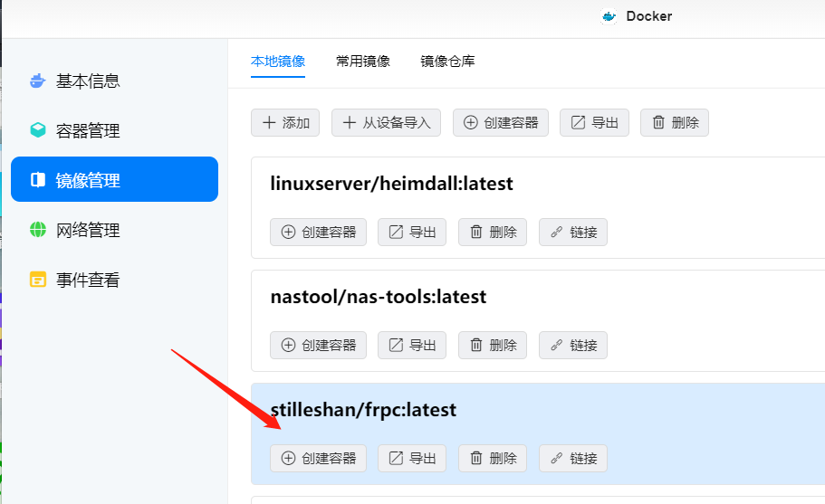Click the globe icon beside 网络管理

coord(38,230)
